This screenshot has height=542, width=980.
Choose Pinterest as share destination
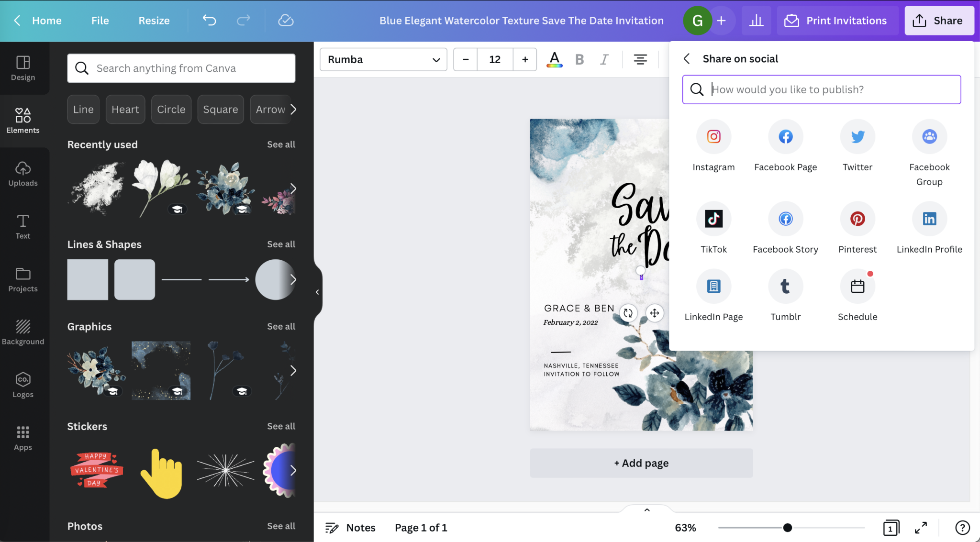pyautogui.click(x=857, y=219)
